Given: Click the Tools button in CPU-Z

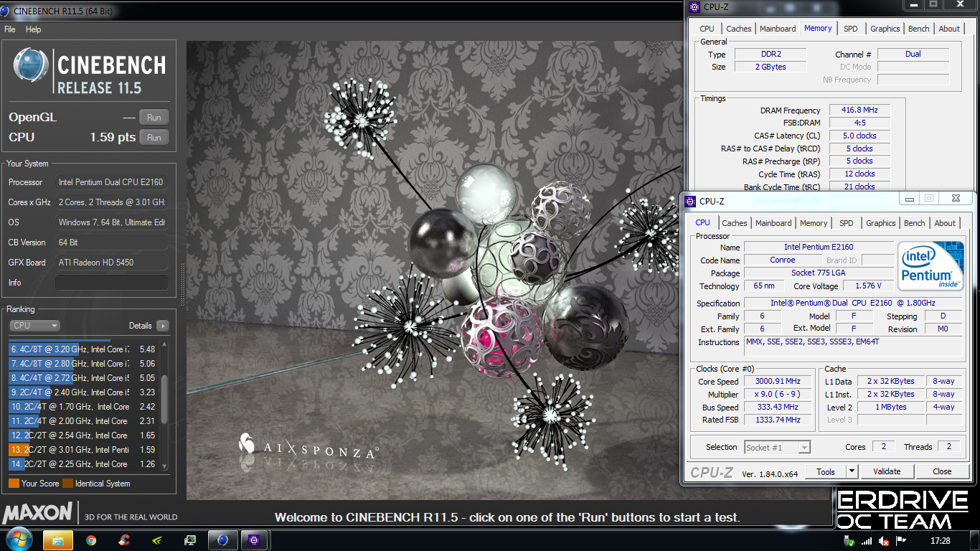Looking at the screenshot, I should coord(826,471).
